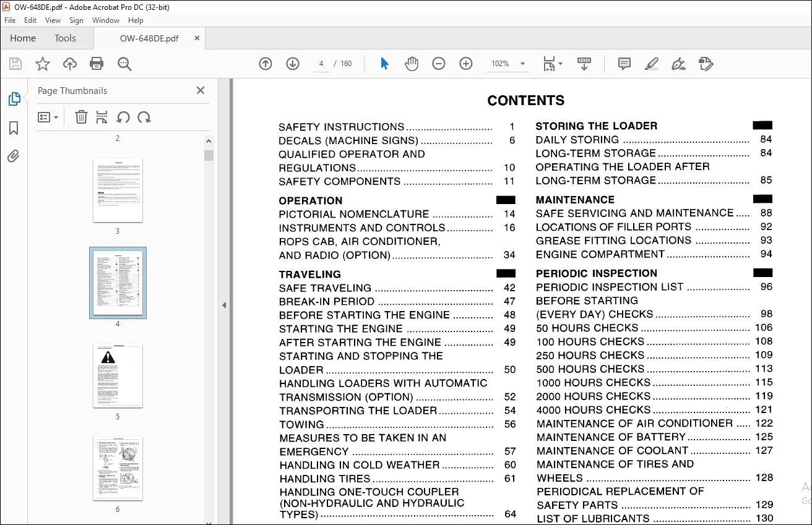Click ENGINE COMPARTMENT entry
The width and height of the screenshot is (812, 525).
(654, 254)
